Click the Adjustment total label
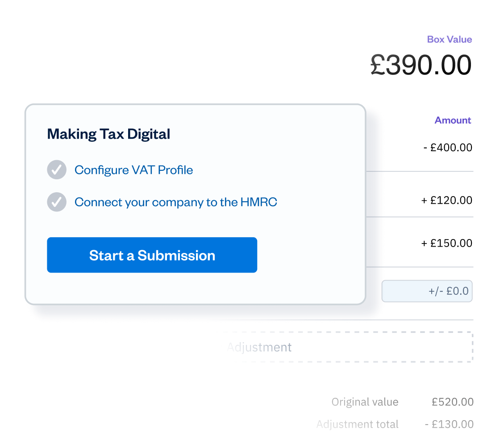 point(357,424)
